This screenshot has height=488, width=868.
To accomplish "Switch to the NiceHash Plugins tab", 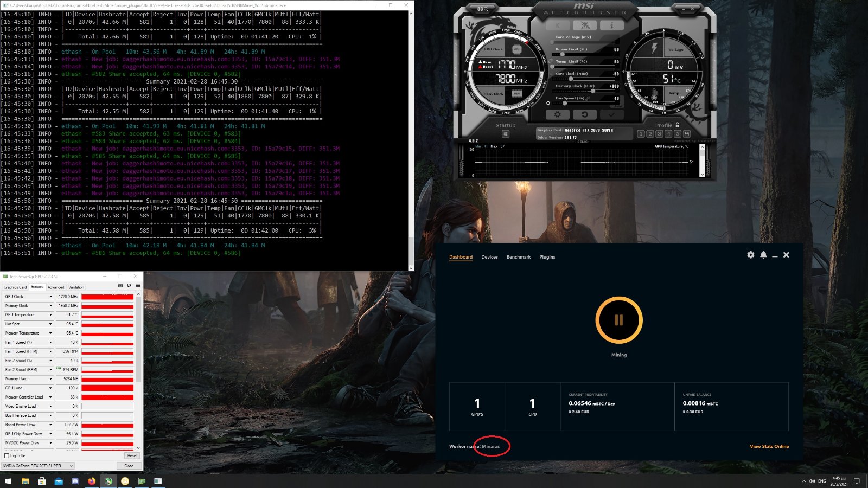I will coord(547,257).
